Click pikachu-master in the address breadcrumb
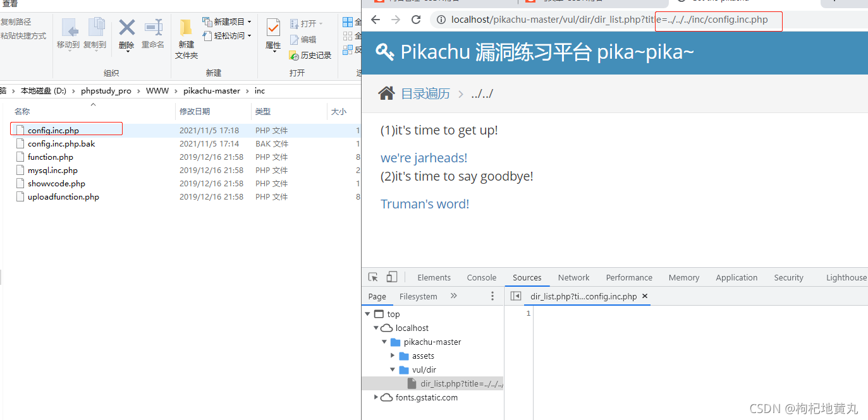 [212, 91]
